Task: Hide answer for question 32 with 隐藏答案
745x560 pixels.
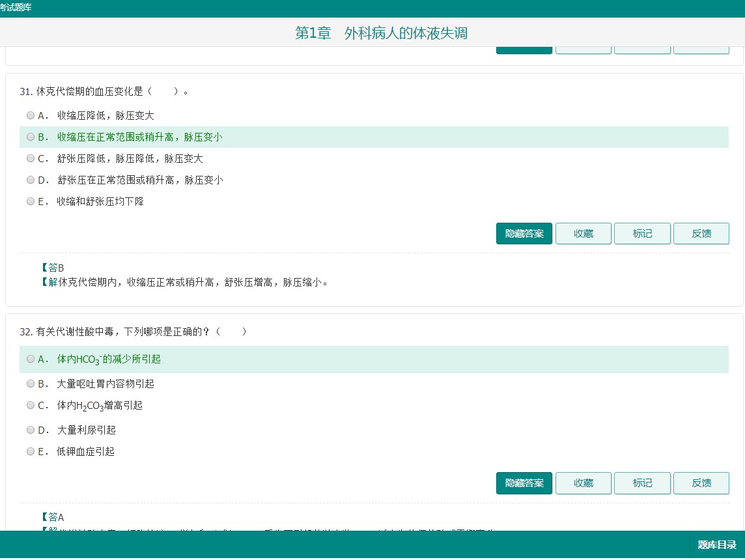Action: (524, 483)
